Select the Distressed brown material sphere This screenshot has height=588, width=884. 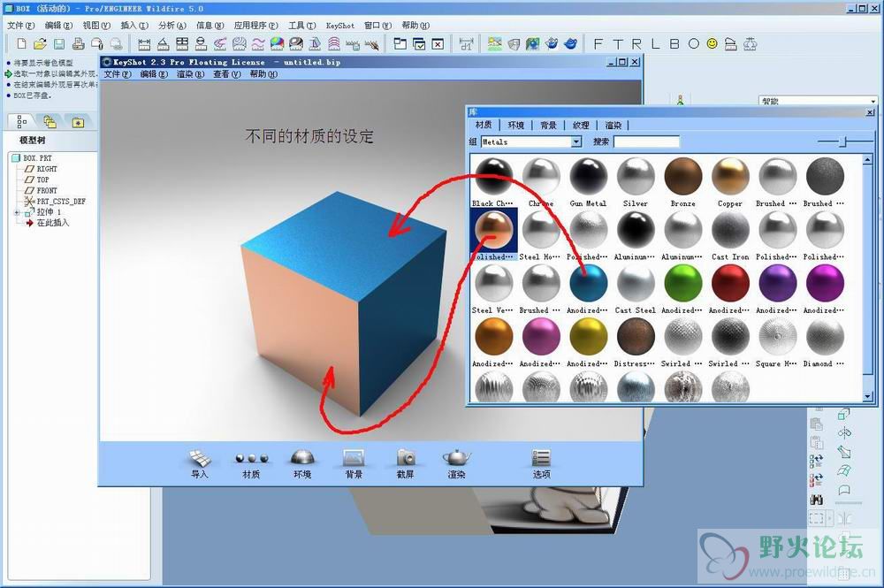pyautogui.click(x=636, y=337)
